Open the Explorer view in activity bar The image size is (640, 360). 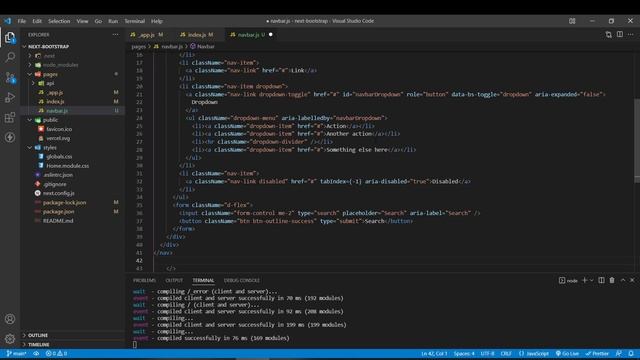pos(10,38)
